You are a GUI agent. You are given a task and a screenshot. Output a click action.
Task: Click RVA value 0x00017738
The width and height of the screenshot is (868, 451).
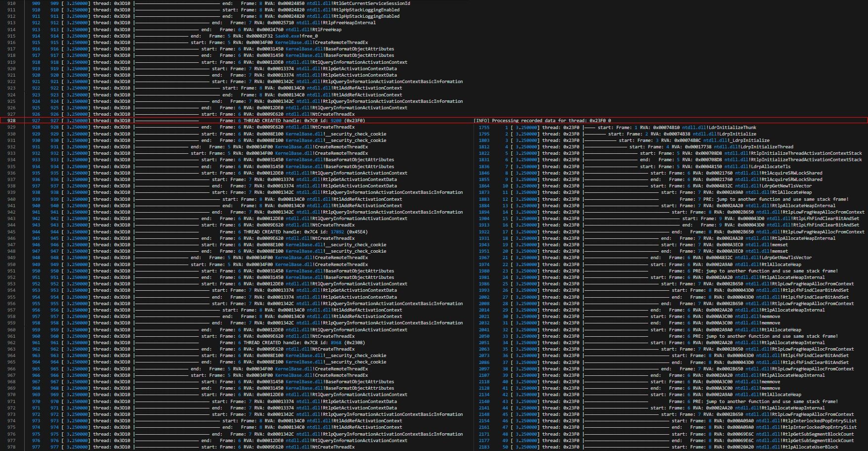698,147
